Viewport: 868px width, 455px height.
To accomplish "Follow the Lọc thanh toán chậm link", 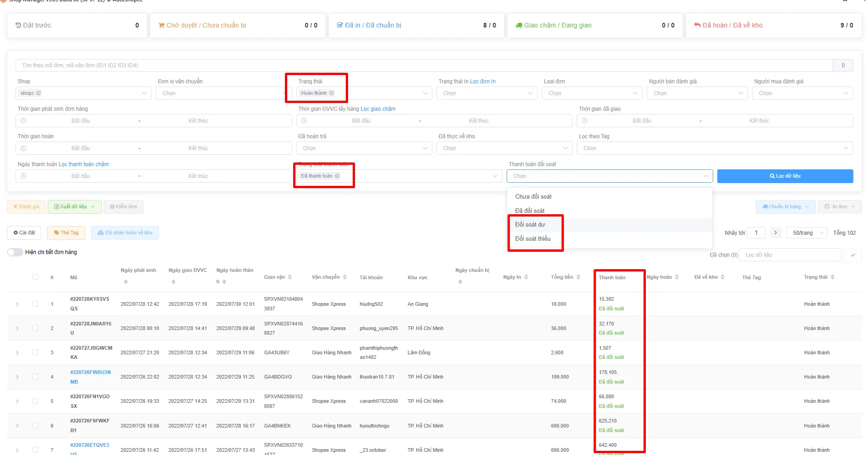I will click(x=84, y=164).
